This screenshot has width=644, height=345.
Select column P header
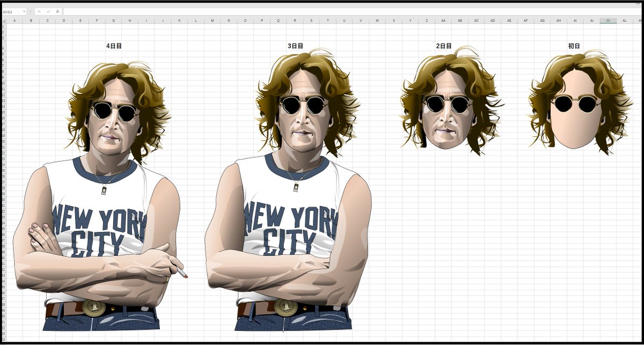click(x=262, y=21)
